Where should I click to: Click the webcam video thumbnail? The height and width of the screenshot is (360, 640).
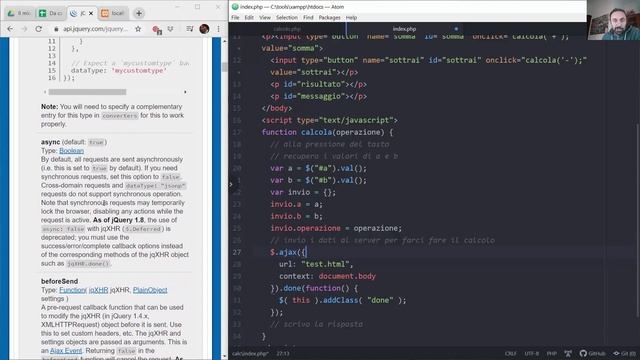[x=613, y=20]
